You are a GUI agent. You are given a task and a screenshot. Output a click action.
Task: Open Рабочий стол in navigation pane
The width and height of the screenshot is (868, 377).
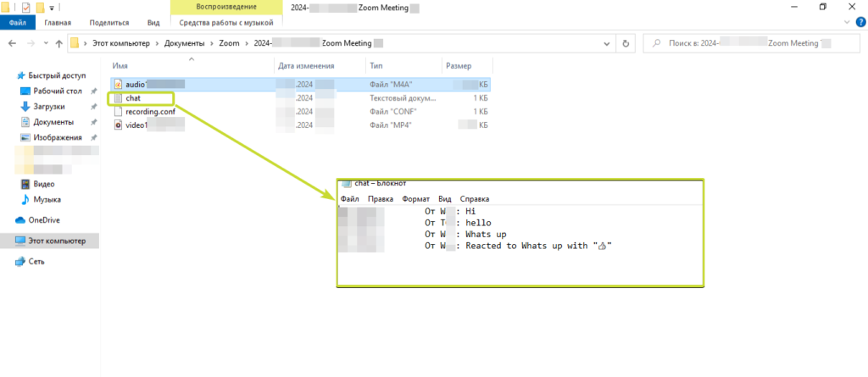click(x=58, y=91)
